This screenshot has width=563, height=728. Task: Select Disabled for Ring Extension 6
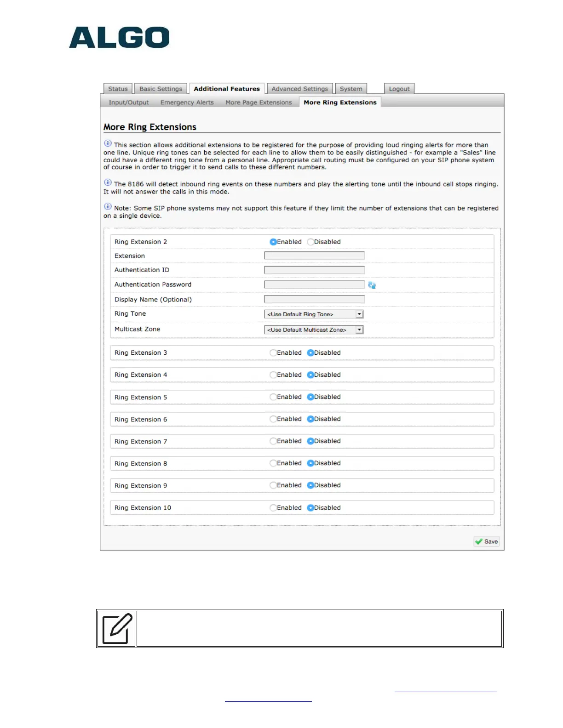[x=310, y=419]
